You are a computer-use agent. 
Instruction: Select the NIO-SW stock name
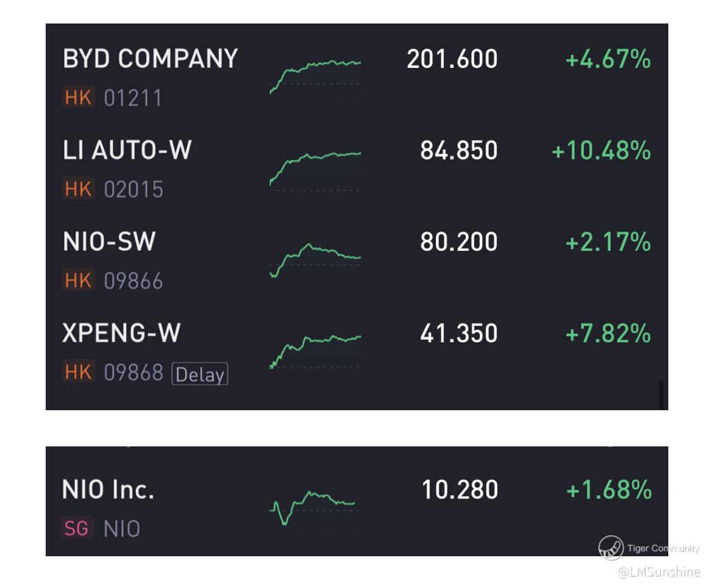pyautogui.click(x=109, y=241)
